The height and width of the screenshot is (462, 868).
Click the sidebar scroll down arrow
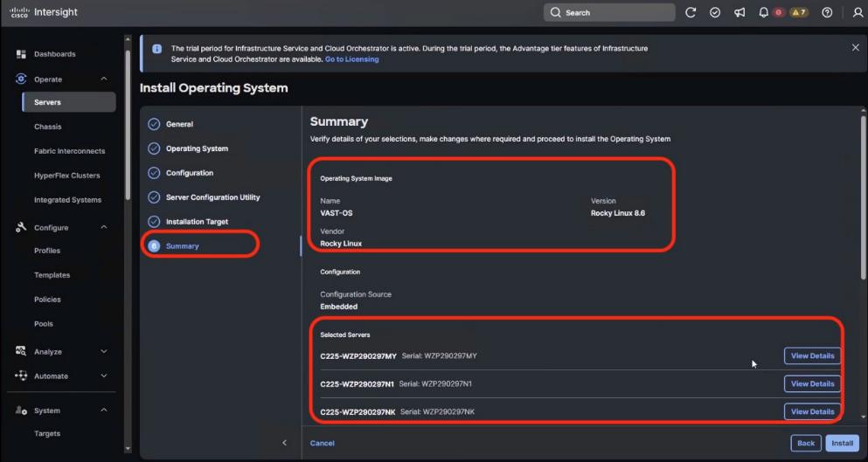tap(128, 449)
